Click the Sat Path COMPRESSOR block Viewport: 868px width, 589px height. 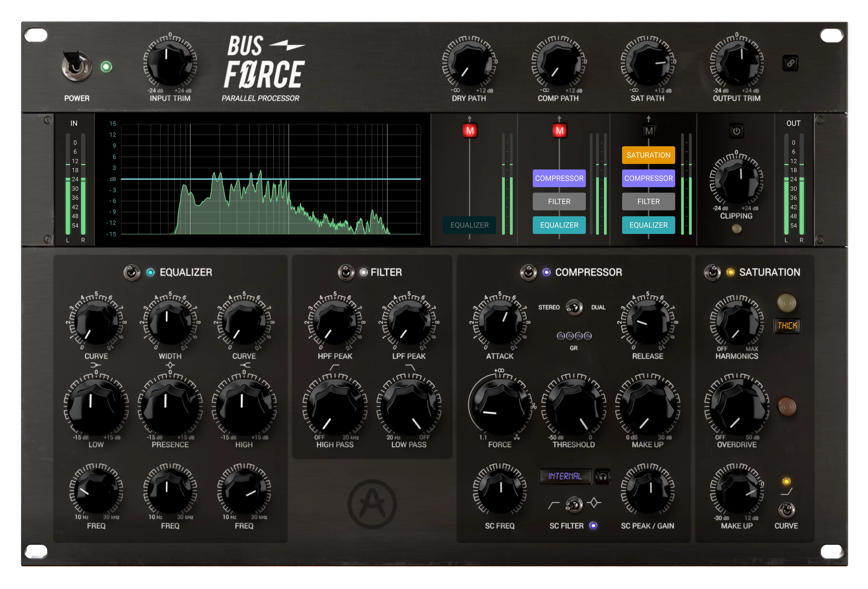[x=648, y=179]
